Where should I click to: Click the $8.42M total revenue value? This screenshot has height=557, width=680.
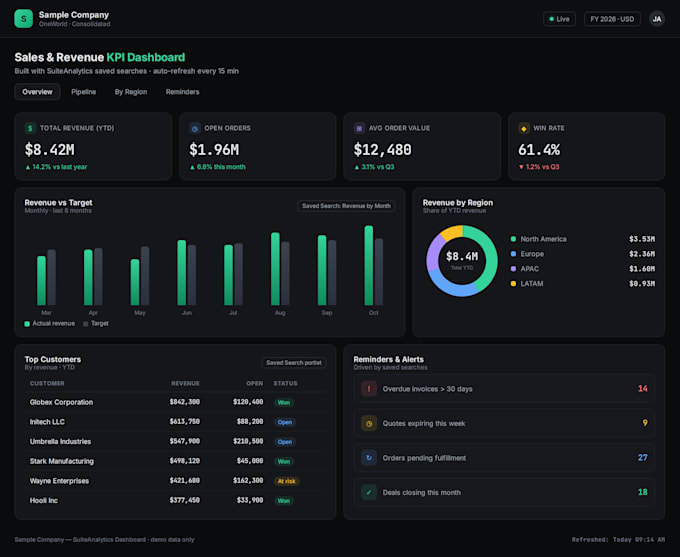[x=49, y=150]
